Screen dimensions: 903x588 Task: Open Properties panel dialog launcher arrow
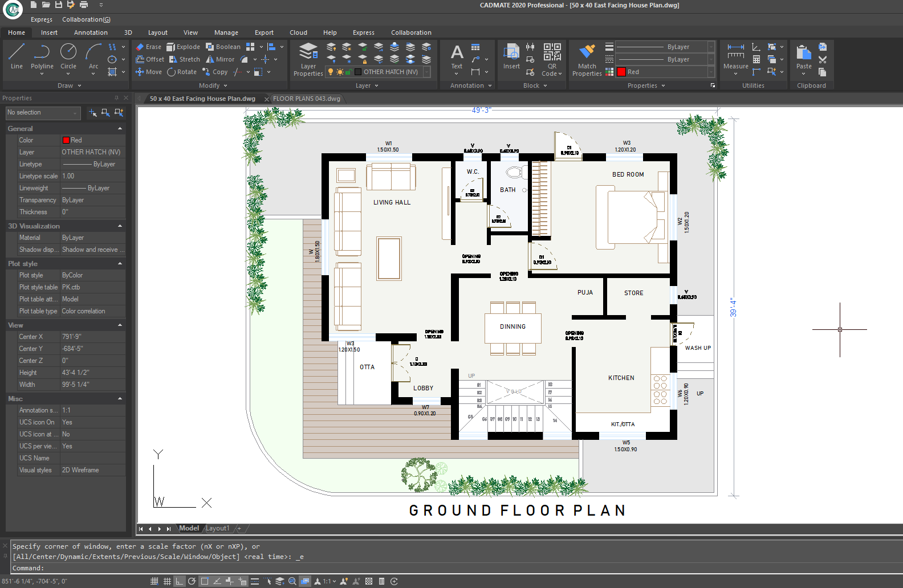point(713,85)
